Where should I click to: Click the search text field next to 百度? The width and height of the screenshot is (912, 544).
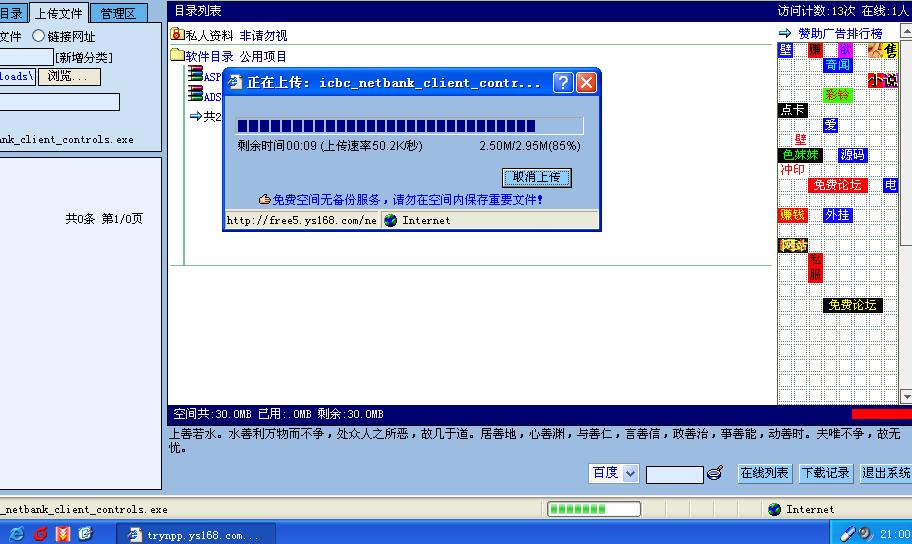[674, 474]
